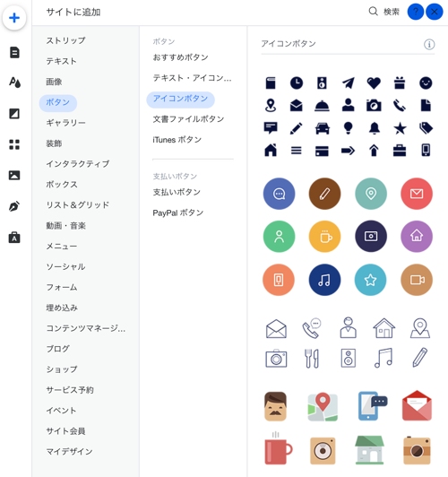This screenshot has width=448, height=477.
Task: Add the blue chat bubble circle button
Action: 279,194
